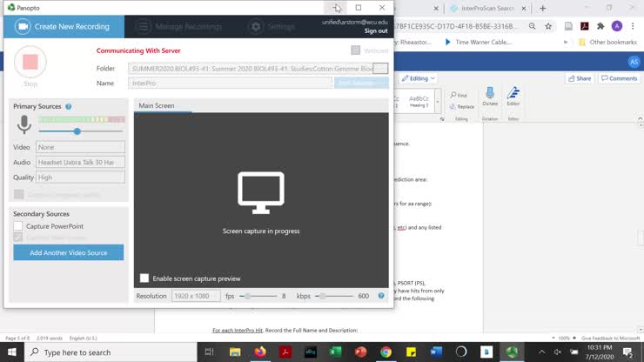This screenshot has height=362, width=644.
Task: Open Time Warner Cable bookmark
Action: (x=479, y=42)
